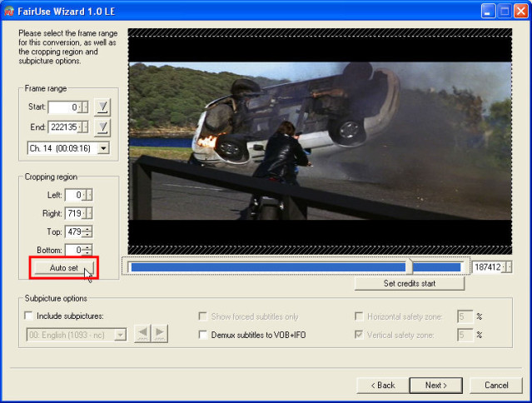Click the Top cropping spinner arrows
The width and height of the screenshot is (532, 403).
(87, 231)
